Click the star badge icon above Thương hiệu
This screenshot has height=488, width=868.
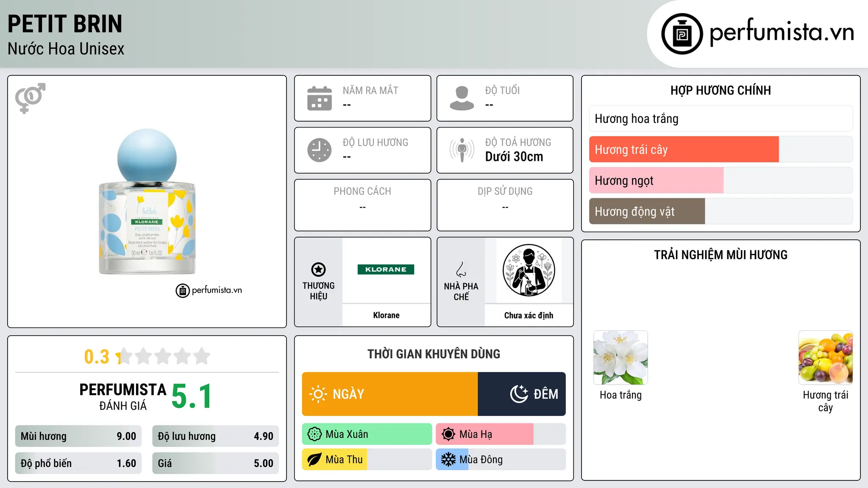[x=318, y=269]
